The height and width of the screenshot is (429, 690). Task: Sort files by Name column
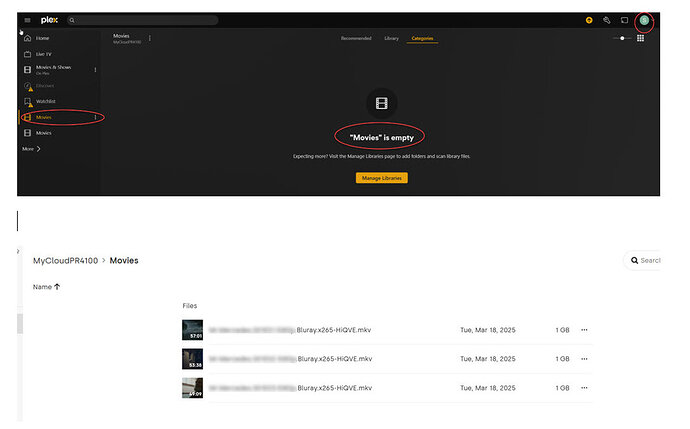[x=42, y=287]
